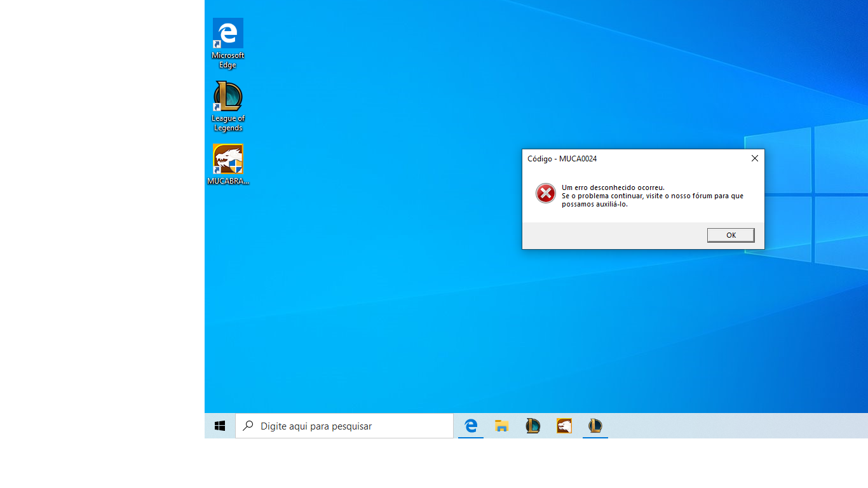Select the Microsoft Edge desktop shortcut icon
868x488 pixels.
coord(227,34)
